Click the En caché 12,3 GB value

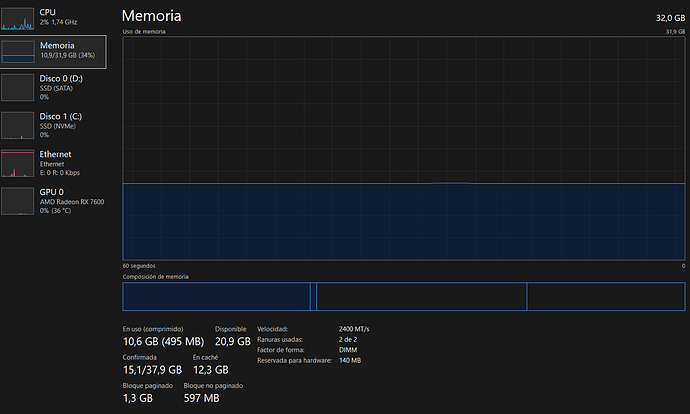click(x=210, y=370)
